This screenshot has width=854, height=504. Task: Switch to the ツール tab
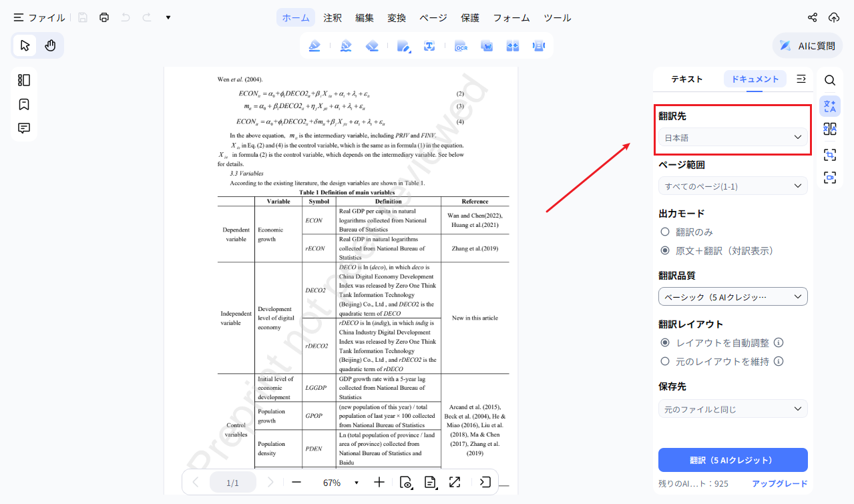click(x=558, y=18)
